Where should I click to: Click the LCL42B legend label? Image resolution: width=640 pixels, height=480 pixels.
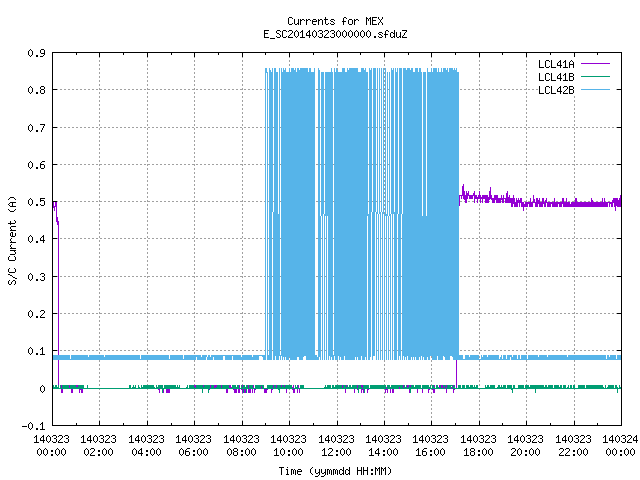(556, 90)
